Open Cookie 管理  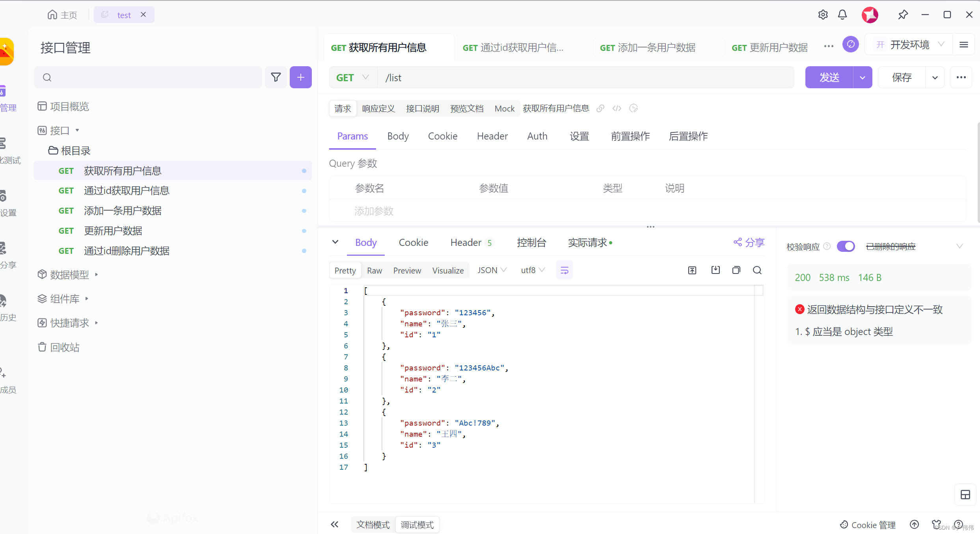pyautogui.click(x=868, y=525)
